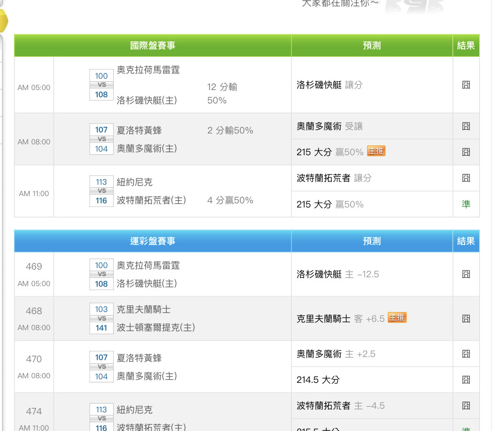Select 紐約尼克 in the 國際盤賽事 table
This screenshot has height=431, width=504.
(135, 182)
